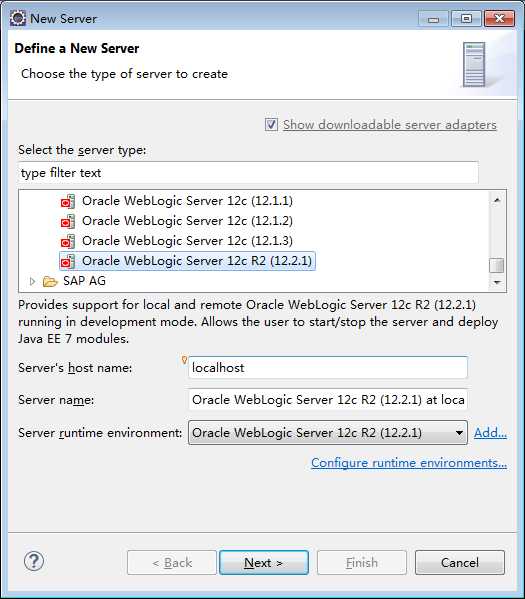This screenshot has height=599, width=525.
Task: Click the Cancel button
Action: pyautogui.click(x=460, y=562)
